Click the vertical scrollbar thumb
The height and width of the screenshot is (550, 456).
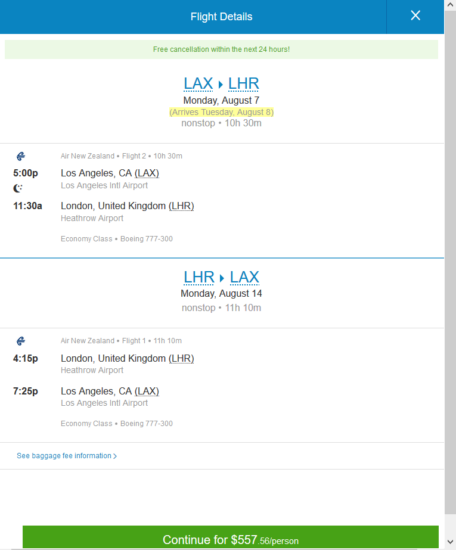[450, 262]
